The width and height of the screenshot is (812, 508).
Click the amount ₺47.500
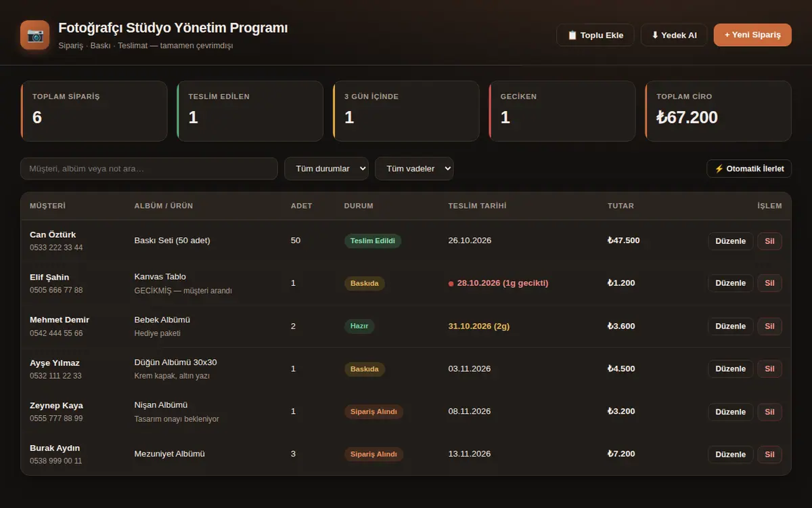623,240
